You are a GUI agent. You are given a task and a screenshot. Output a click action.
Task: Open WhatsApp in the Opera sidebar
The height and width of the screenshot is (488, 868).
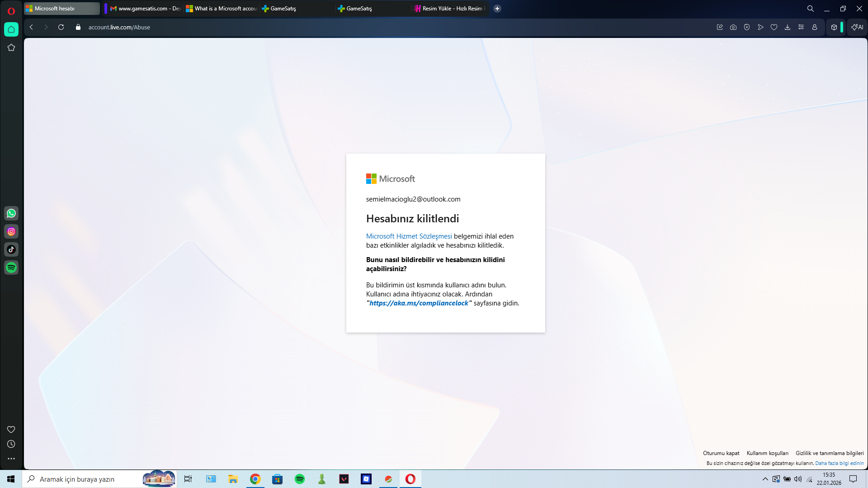[11, 213]
